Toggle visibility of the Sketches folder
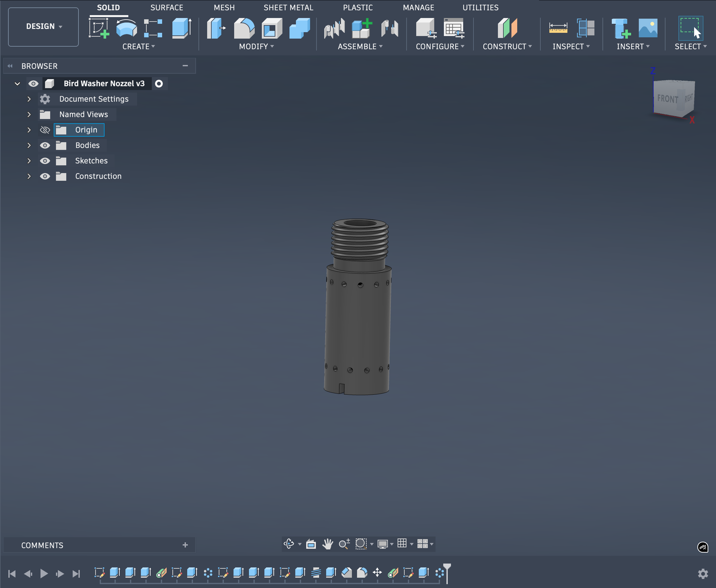Viewport: 716px width, 588px height. click(x=45, y=161)
